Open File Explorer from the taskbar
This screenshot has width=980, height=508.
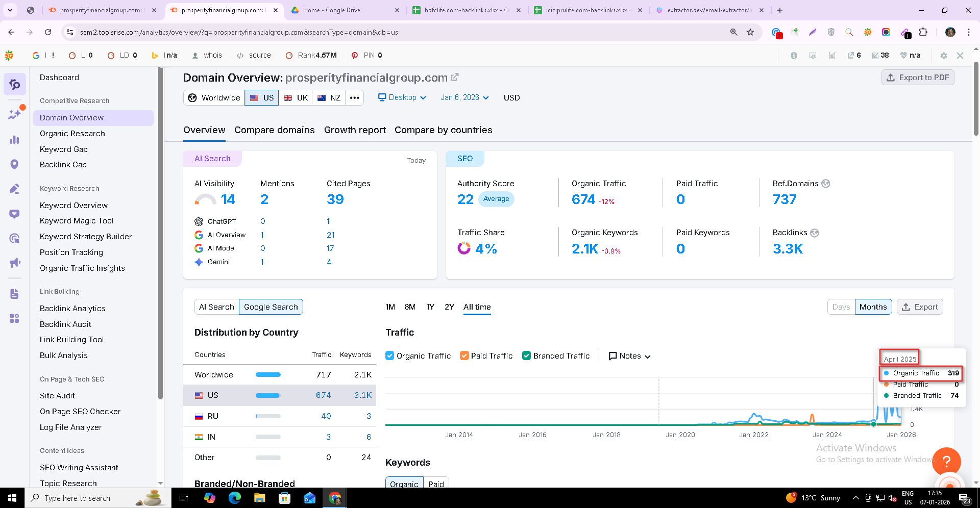[259, 498]
